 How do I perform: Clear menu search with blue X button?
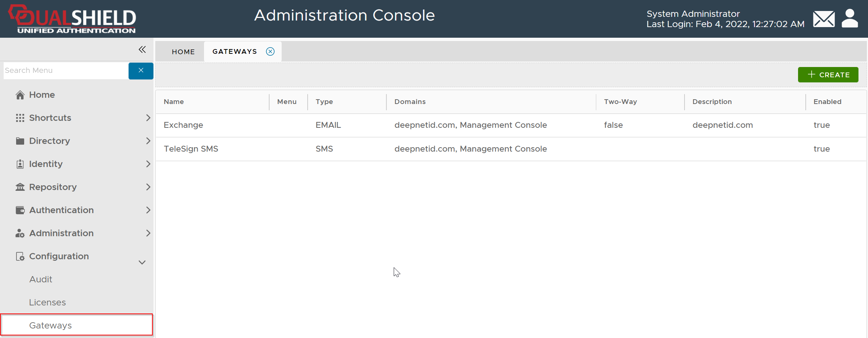[141, 71]
